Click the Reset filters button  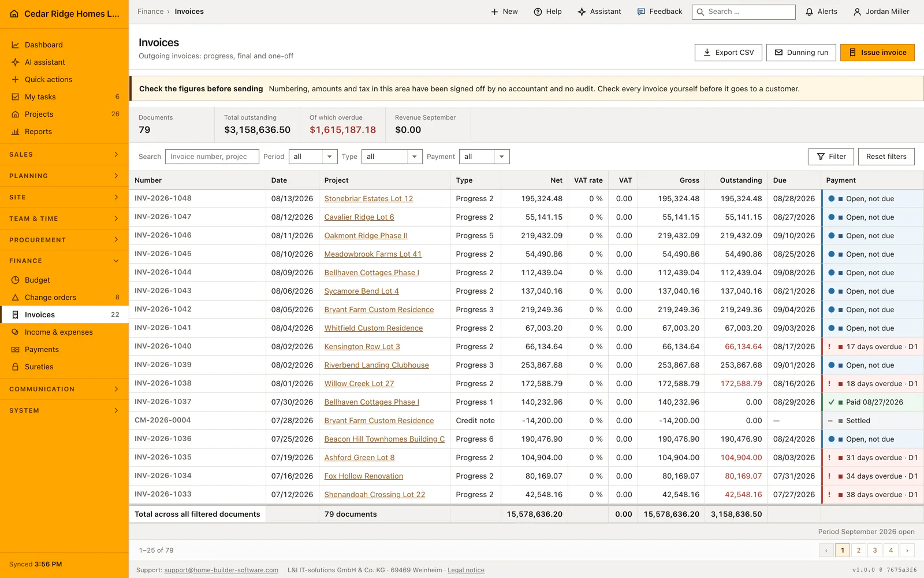[x=886, y=157]
